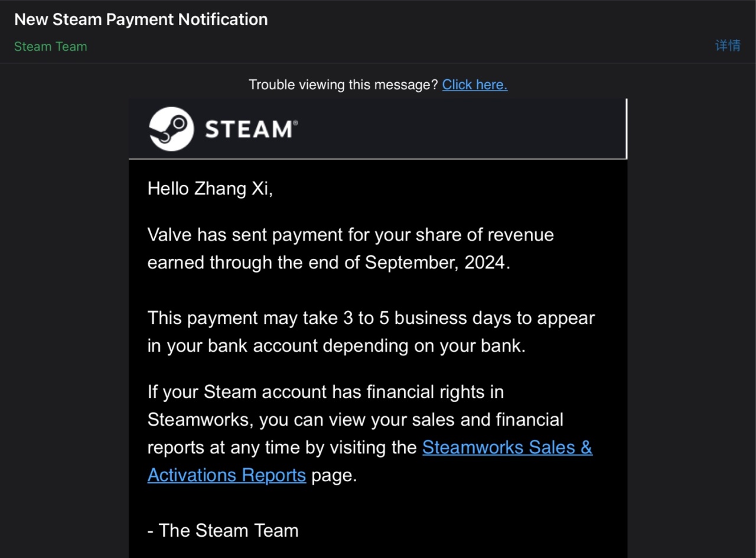Open the 'Steamworks Sales &' link
The width and height of the screenshot is (756, 558).
pyautogui.click(x=507, y=447)
